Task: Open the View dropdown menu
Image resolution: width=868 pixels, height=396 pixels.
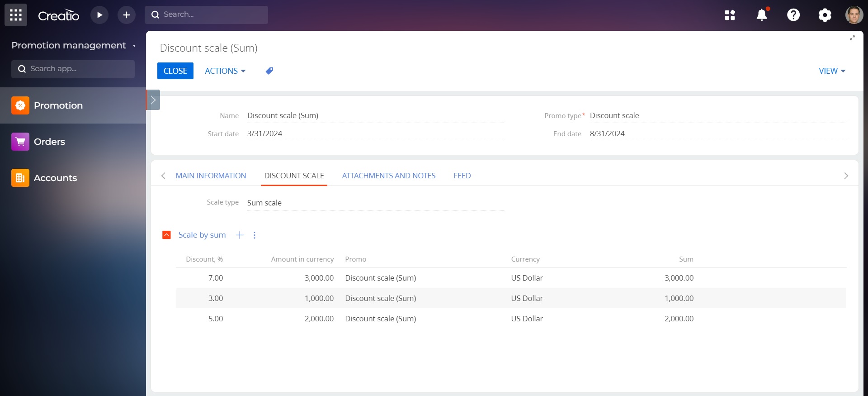Action: tap(832, 71)
